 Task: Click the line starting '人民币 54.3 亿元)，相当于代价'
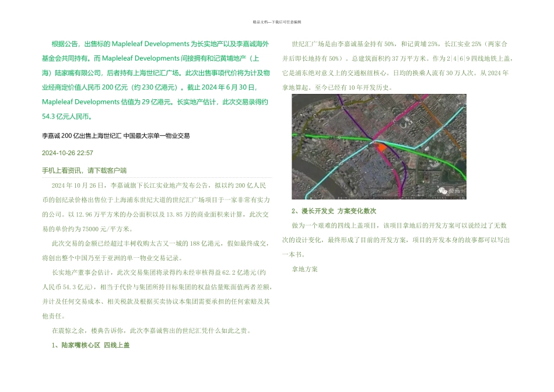157,287
